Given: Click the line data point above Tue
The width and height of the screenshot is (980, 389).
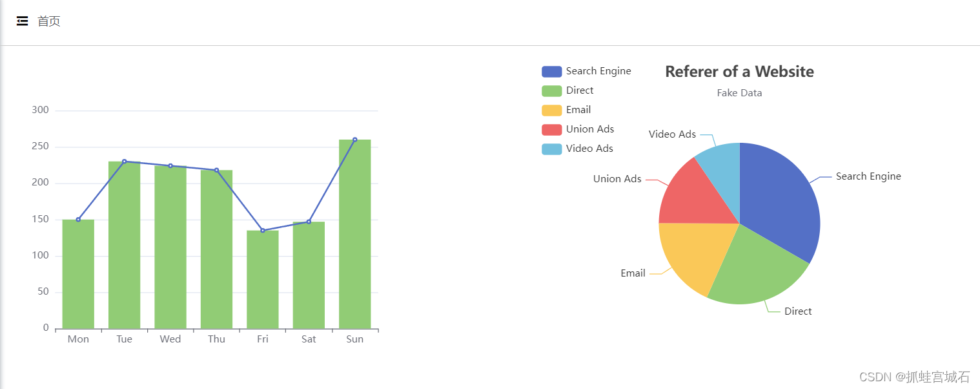Looking at the screenshot, I should tap(124, 162).
